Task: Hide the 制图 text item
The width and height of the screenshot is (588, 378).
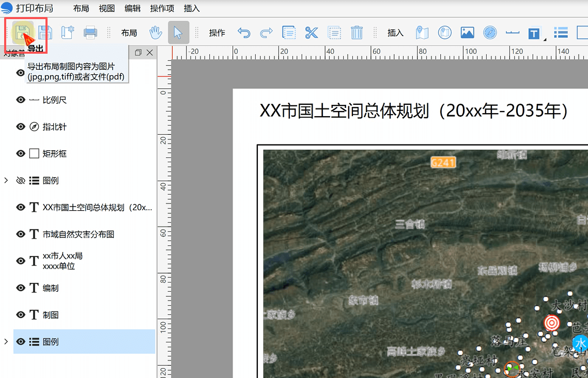Action: 21,314
